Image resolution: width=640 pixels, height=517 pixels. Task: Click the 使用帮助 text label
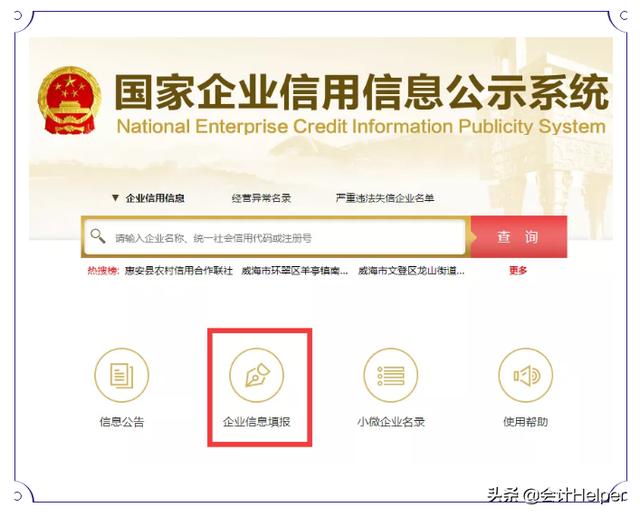click(x=525, y=422)
